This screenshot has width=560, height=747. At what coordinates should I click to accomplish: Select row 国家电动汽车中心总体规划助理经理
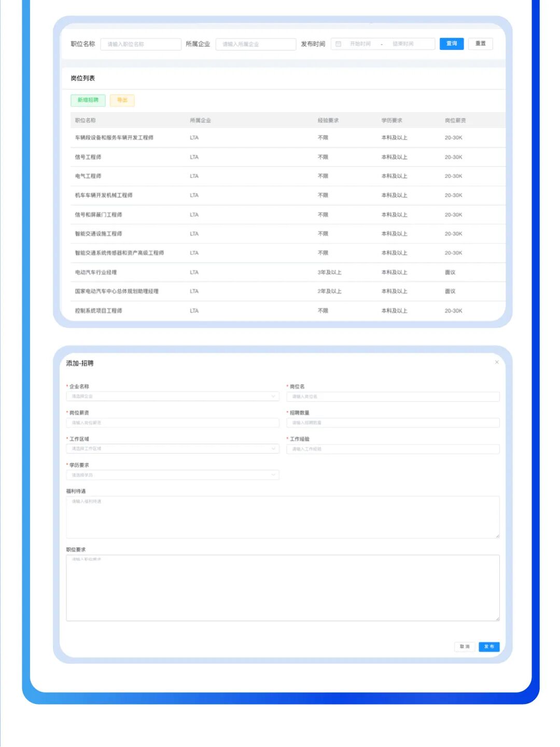click(x=288, y=291)
